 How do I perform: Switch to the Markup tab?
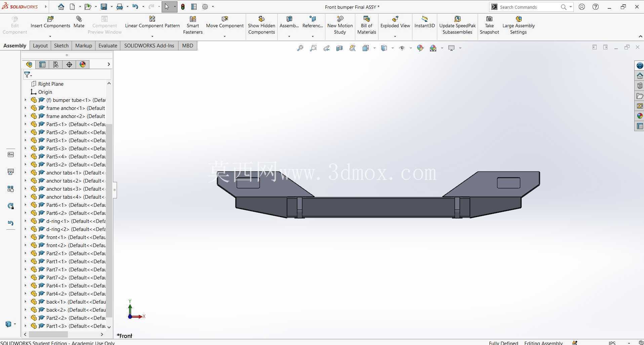click(84, 46)
